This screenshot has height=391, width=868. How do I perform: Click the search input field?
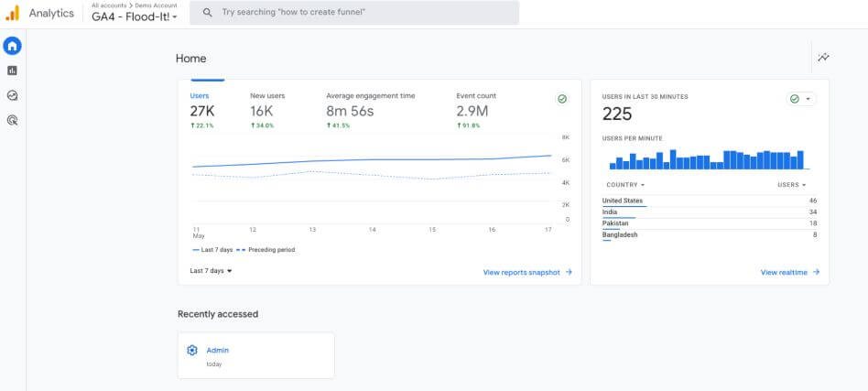click(x=366, y=13)
